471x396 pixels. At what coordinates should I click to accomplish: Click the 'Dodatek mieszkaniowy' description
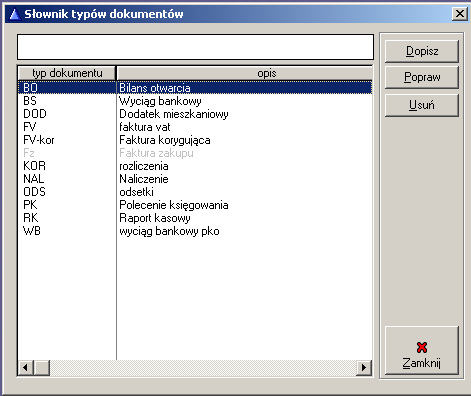(x=174, y=114)
